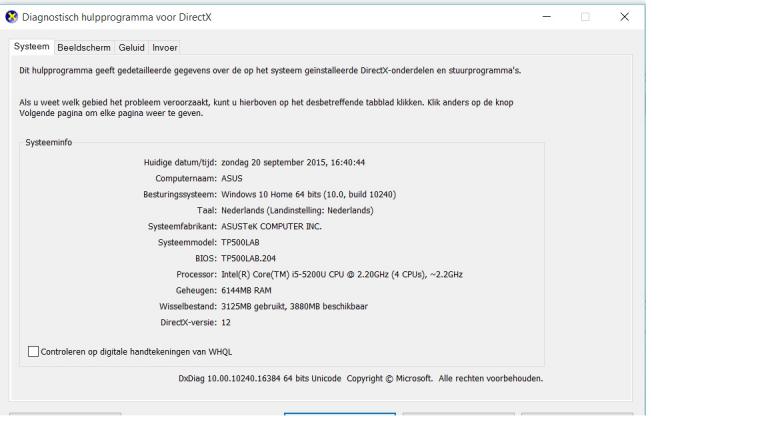
Task: Open the Geluid tab
Action: click(x=131, y=48)
